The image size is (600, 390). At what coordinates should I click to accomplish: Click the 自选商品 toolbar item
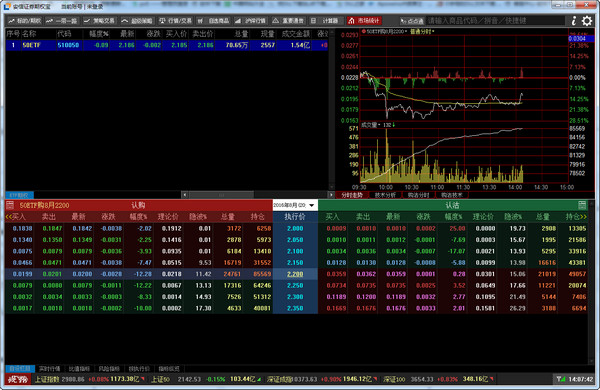tap(214, 21)
